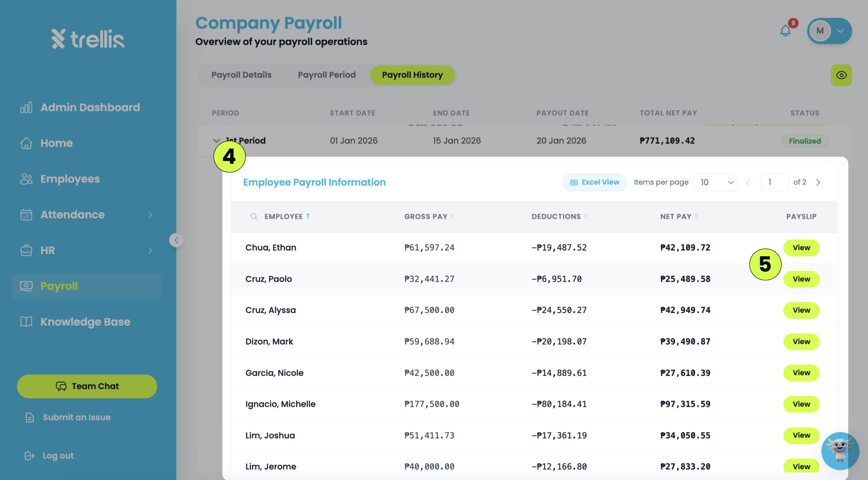Click the search icon beside Employee header
Image resolution: width=868 pixels, height=480 pixels.
pyautogui.click(x=254, y=217)
